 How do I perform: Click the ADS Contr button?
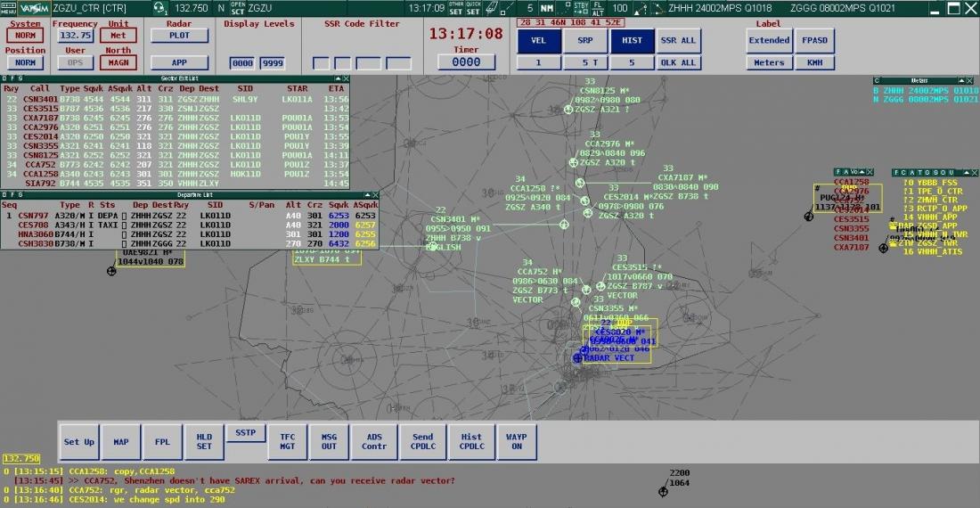pos(374,442)
